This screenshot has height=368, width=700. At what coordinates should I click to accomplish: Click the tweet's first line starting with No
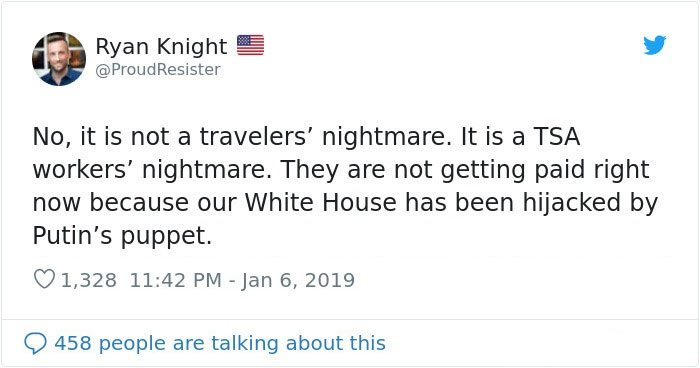[x=306, y=136]
